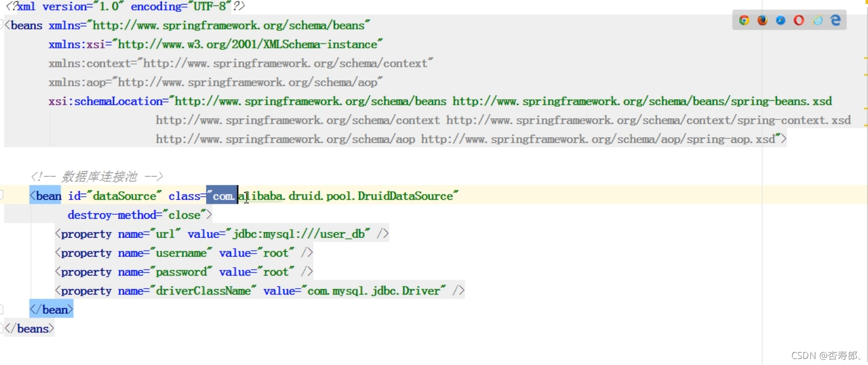
Task: Click the inspection status indicator atop the error stripe
Action: (866, 2)
